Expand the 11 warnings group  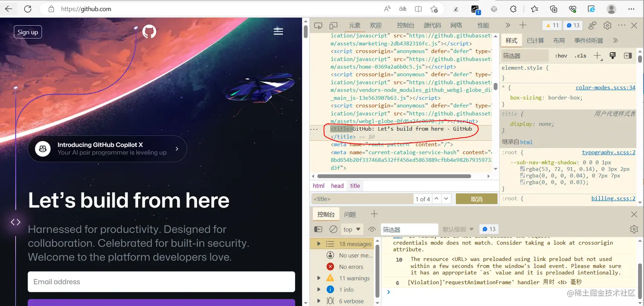pos(319,278)
